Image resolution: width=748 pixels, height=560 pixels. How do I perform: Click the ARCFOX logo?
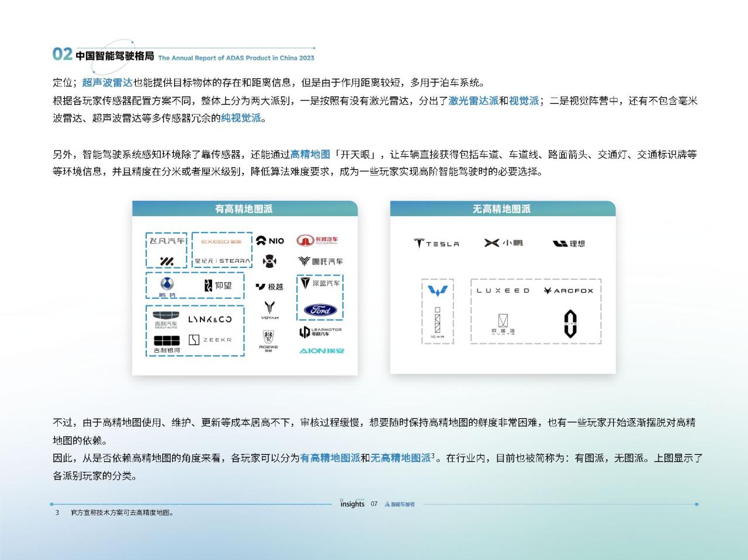click(569, 290)
